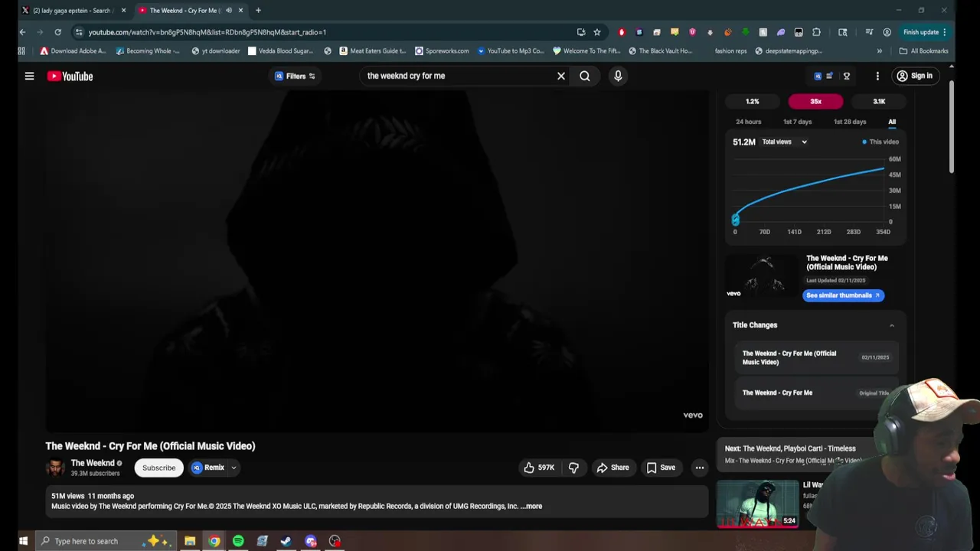This screenshot has width=980, height=551.
Task: Open Sporeworks.com bookmark
Action: (442, 51)
